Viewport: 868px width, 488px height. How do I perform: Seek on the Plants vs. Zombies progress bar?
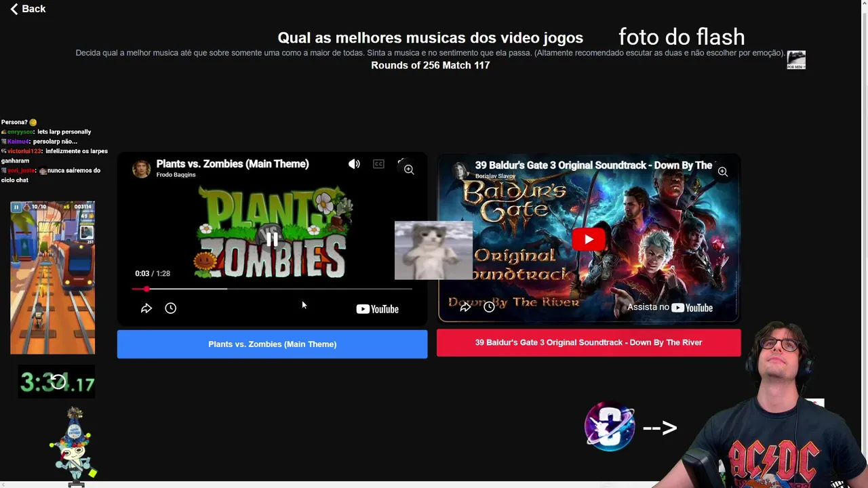(x=272, y=289)
